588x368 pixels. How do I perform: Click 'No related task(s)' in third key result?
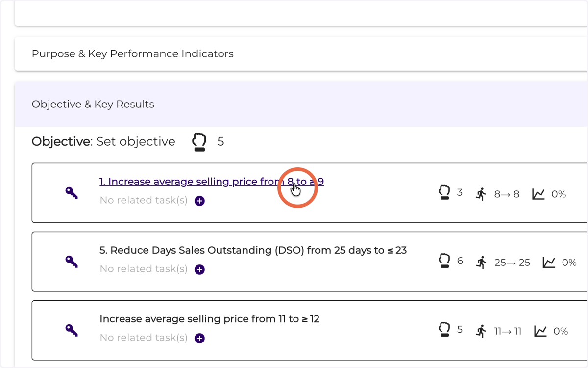pyautogui.click(x=144, y=338)
